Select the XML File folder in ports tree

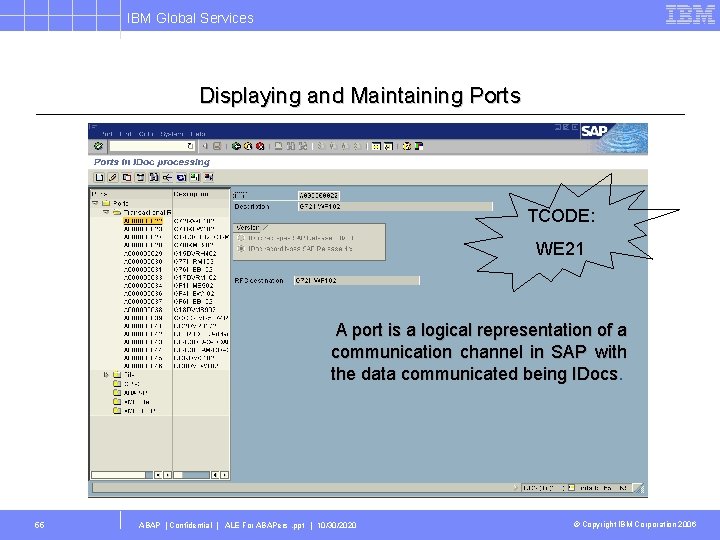tap(131, 402)
